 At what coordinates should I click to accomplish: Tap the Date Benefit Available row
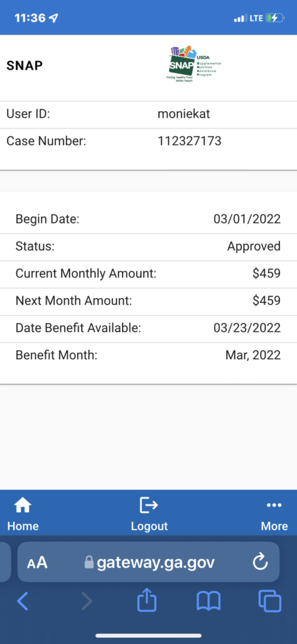pos(148,328)
